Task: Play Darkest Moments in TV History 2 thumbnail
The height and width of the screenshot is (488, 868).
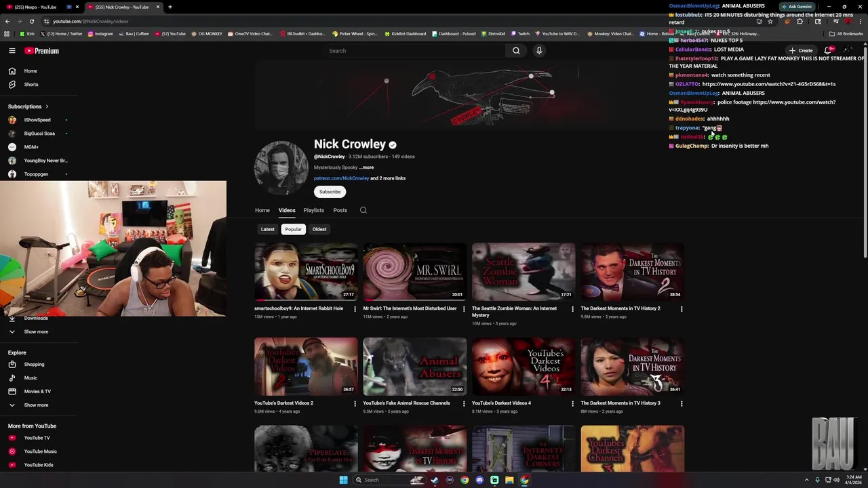Action: [x=632, y=271]
